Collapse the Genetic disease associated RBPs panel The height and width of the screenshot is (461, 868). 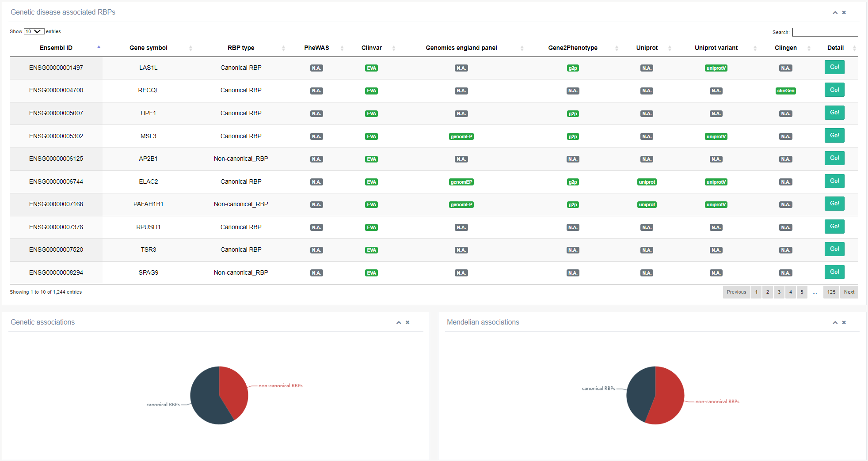tap(835, 12)
